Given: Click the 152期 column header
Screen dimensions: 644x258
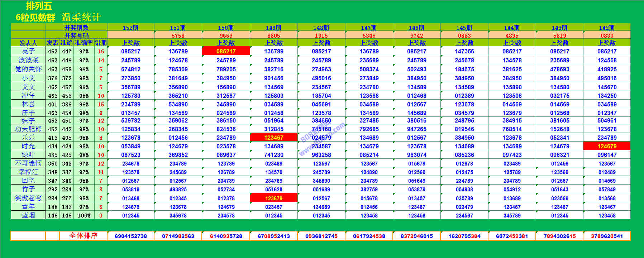Looking at the screenshot, I should tap(130, 28).
